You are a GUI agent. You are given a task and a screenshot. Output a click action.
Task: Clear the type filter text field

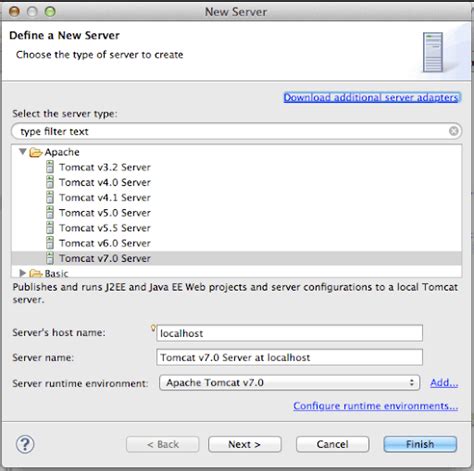(453, 131)
